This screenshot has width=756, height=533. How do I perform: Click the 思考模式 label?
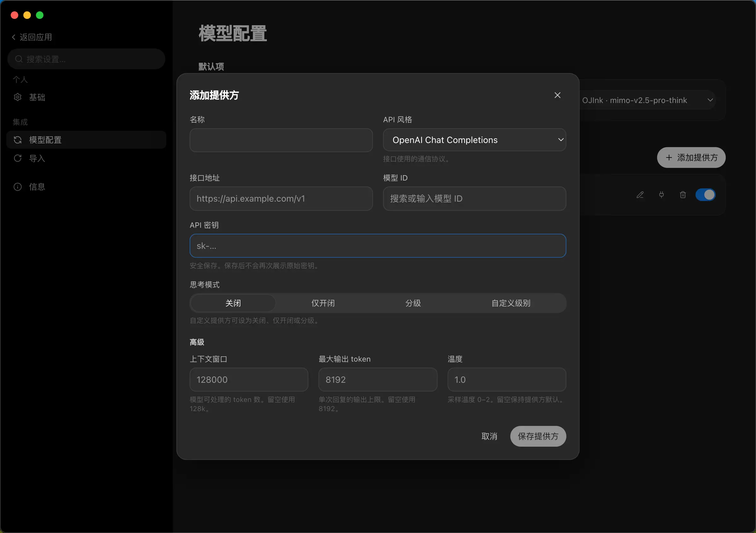pos(204,285)
